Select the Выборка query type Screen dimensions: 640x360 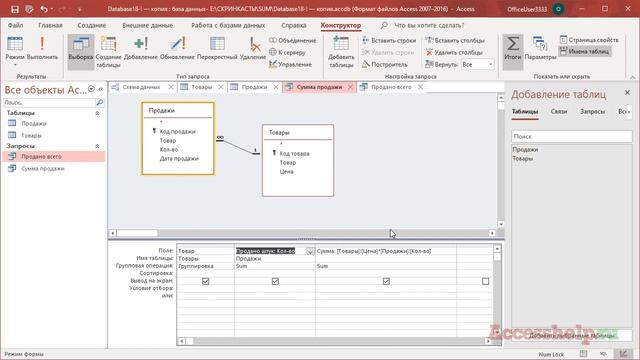(x=80, y=52)
